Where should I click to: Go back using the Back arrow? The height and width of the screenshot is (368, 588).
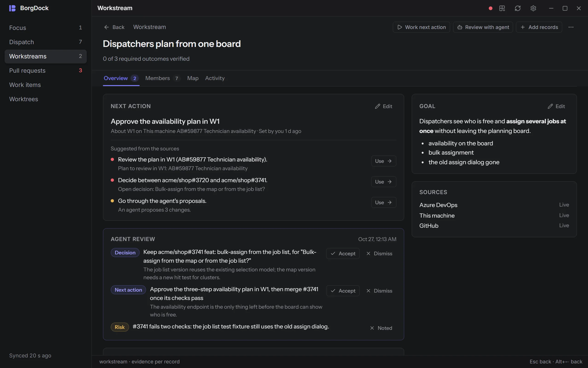click(114, 27)
